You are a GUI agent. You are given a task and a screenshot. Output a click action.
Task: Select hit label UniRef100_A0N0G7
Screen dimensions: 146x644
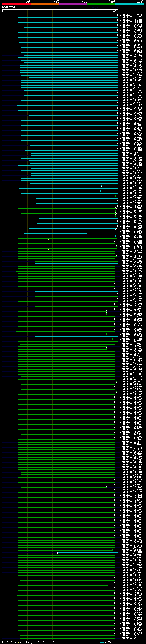coord(131,37)
